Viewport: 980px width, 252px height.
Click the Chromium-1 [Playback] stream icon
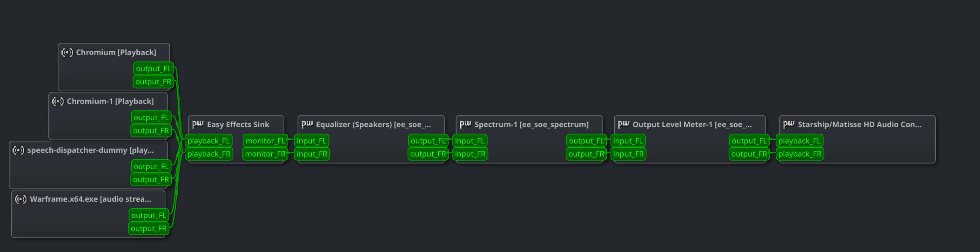58,102
